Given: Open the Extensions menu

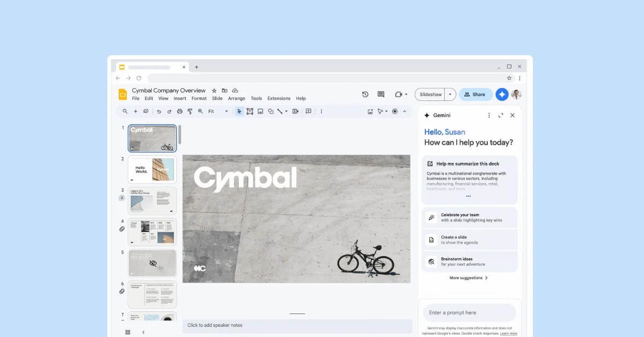Looking at the screenshot, I should (x=279, y=99).
